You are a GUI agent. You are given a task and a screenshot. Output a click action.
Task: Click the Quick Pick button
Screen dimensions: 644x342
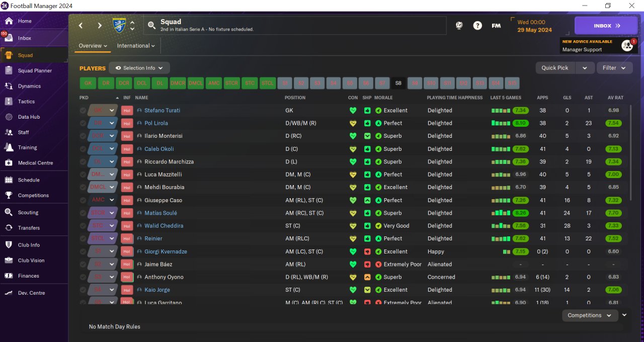555,68
